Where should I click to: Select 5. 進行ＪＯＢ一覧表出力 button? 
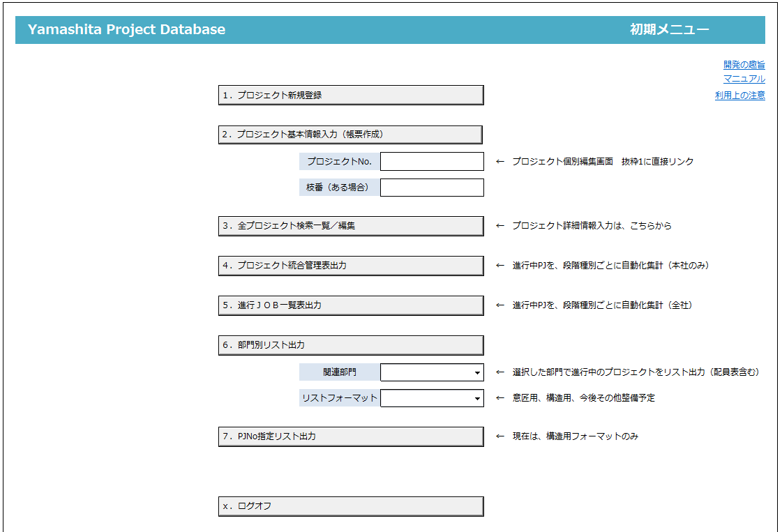[351, 305]
